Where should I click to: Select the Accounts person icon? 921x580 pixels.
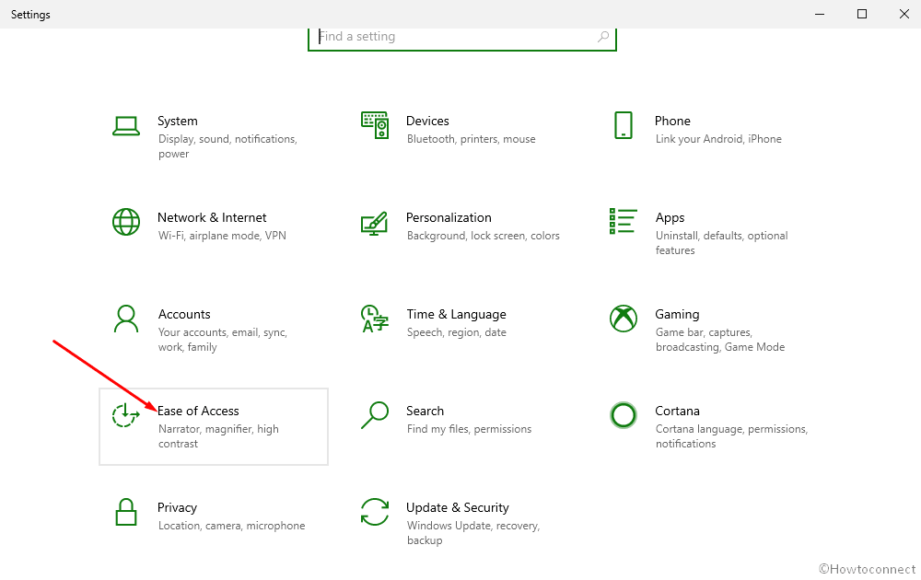(x=126, y=319)
